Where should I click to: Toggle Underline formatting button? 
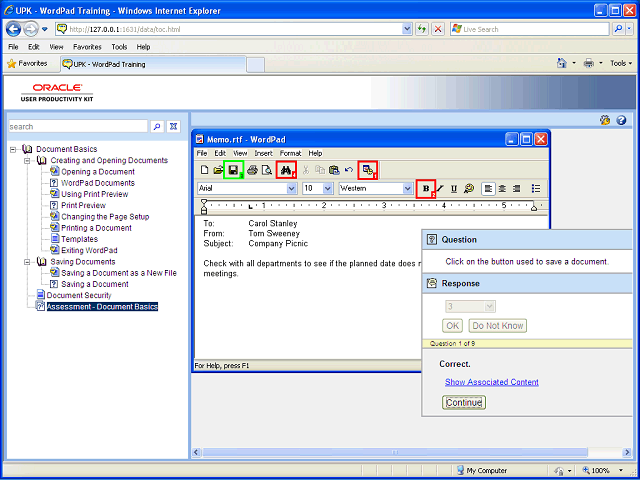454,189
